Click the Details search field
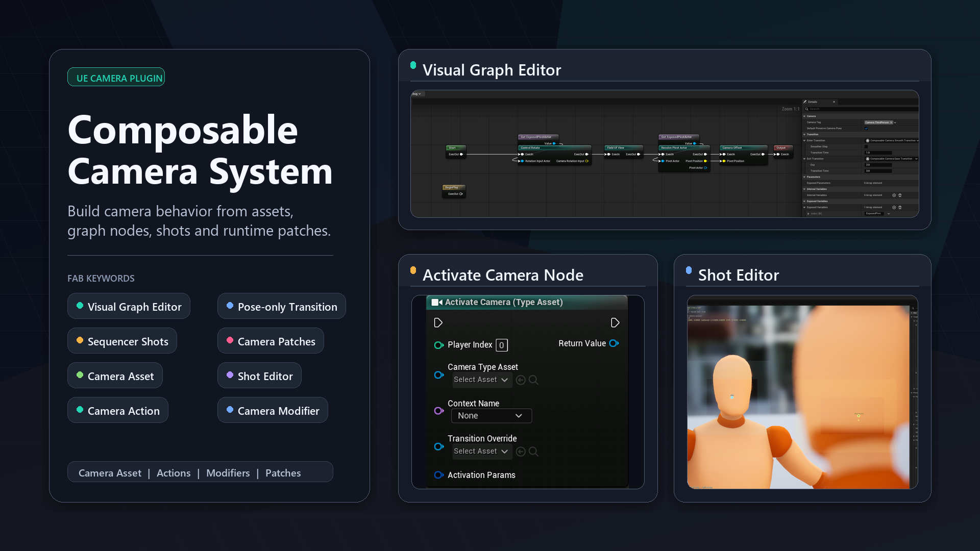Viewport: 980px width, 551px height. (x=862, y=109)
